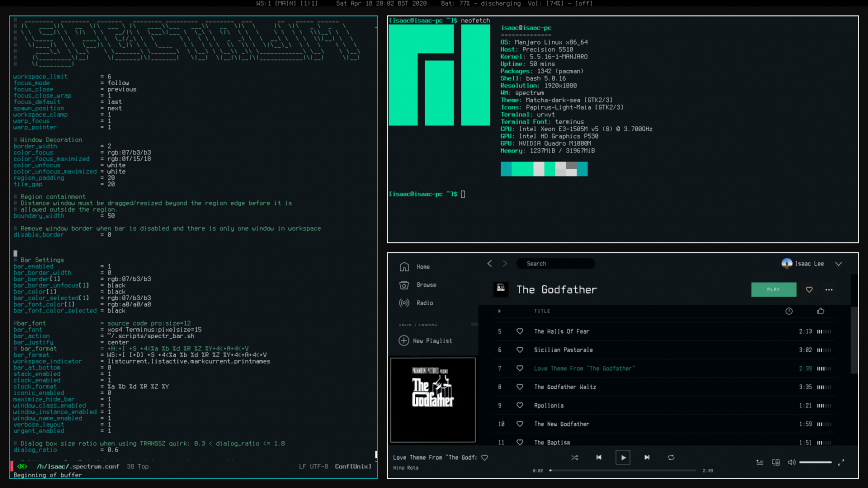The image size is (868, 488).
Task: Like The Godfather Waltz with its heart
Action: tap(520, 387)
